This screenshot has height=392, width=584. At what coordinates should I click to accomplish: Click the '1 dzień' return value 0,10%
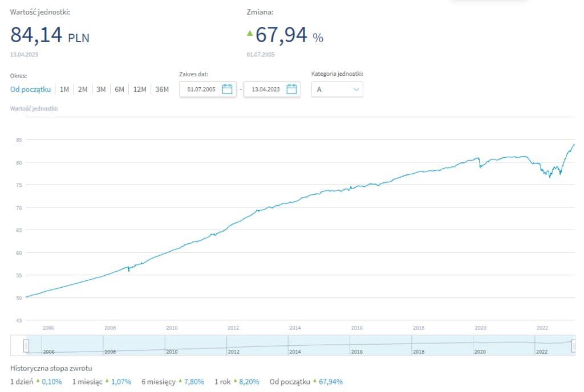point(52,382)
